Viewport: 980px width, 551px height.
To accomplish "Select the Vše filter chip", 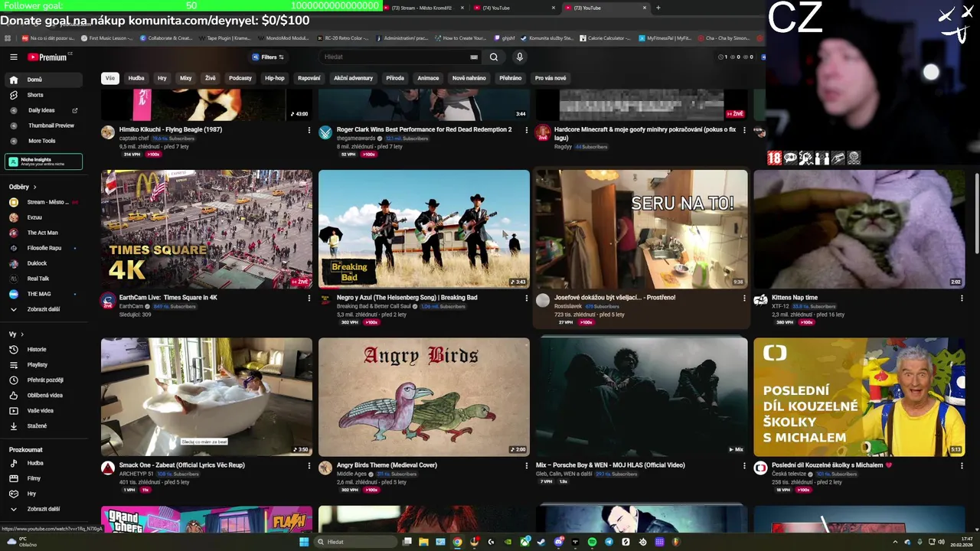I will tap(110, 78).
